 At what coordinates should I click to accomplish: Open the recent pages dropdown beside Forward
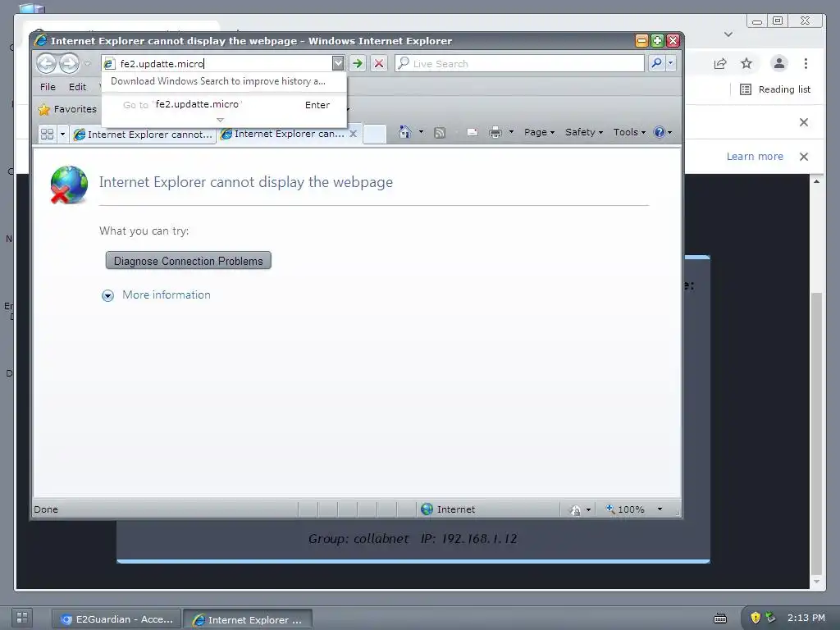(88, 64)
